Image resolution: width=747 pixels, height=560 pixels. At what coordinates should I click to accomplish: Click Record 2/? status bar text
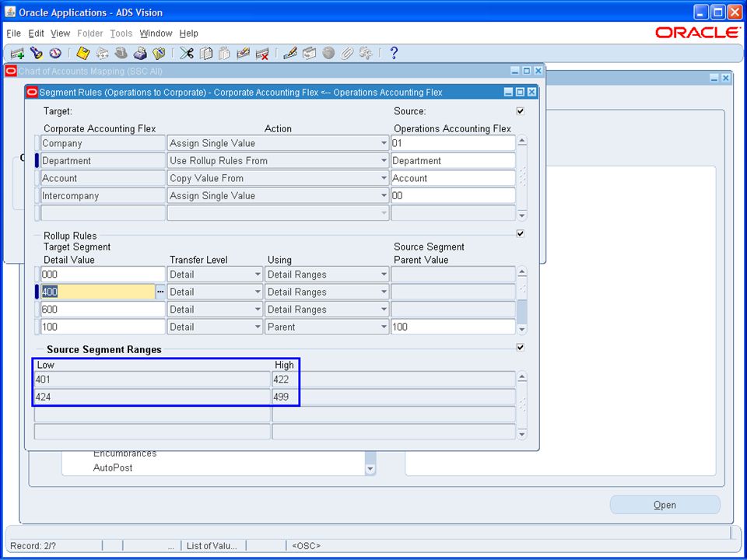(x=33, y=546)
